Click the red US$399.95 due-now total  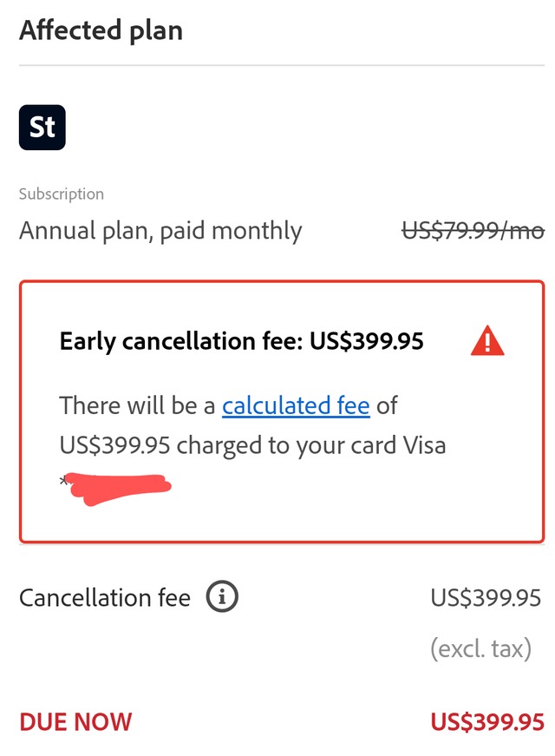tap(487, 722)
